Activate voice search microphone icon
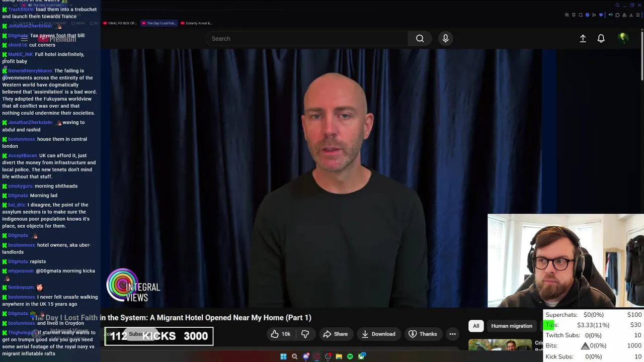 (x=445, y=38)
